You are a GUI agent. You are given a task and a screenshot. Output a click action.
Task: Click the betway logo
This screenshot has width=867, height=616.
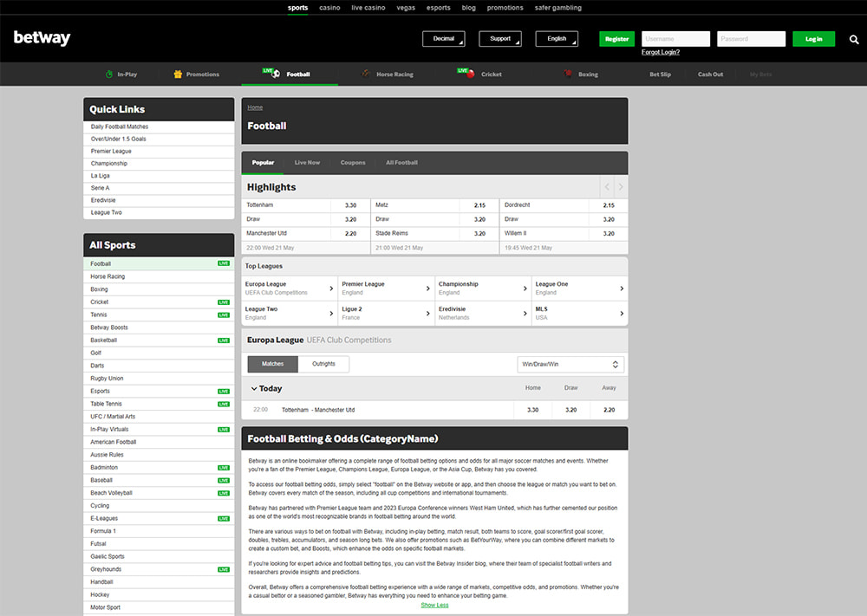click(42, 37)
